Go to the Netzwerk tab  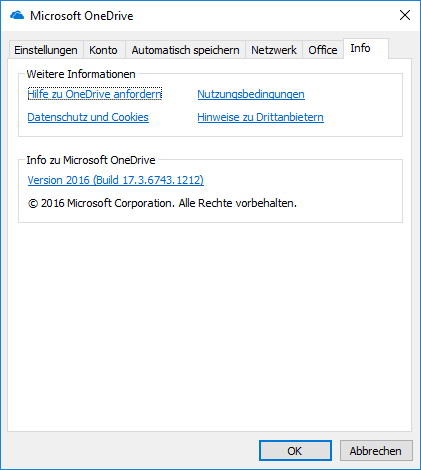(274, 50)
